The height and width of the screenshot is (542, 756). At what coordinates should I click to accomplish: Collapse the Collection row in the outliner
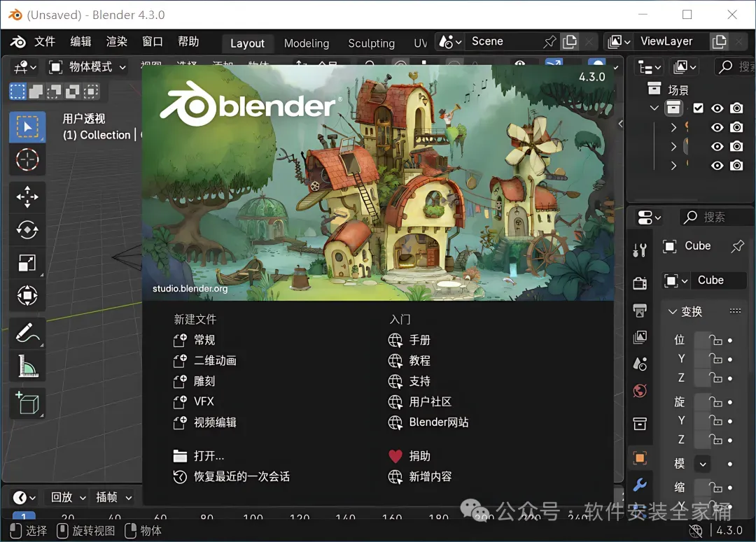point(654,108)
